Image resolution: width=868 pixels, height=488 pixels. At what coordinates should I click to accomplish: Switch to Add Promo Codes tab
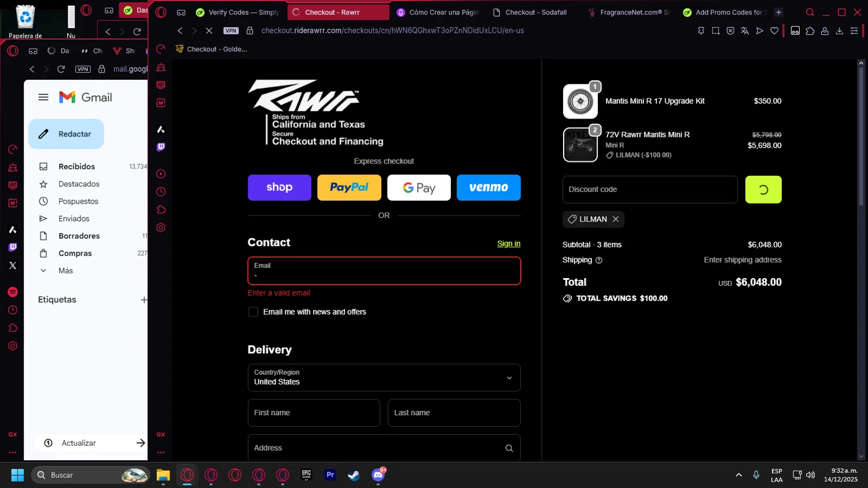coord(724,12)
